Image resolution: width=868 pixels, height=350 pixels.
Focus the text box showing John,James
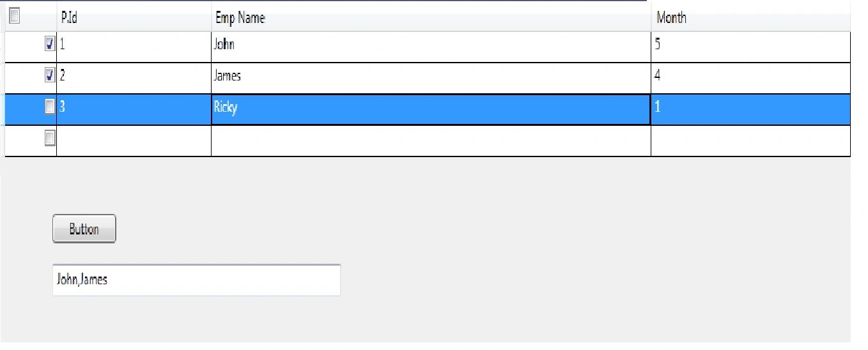[x=196, y=280]
